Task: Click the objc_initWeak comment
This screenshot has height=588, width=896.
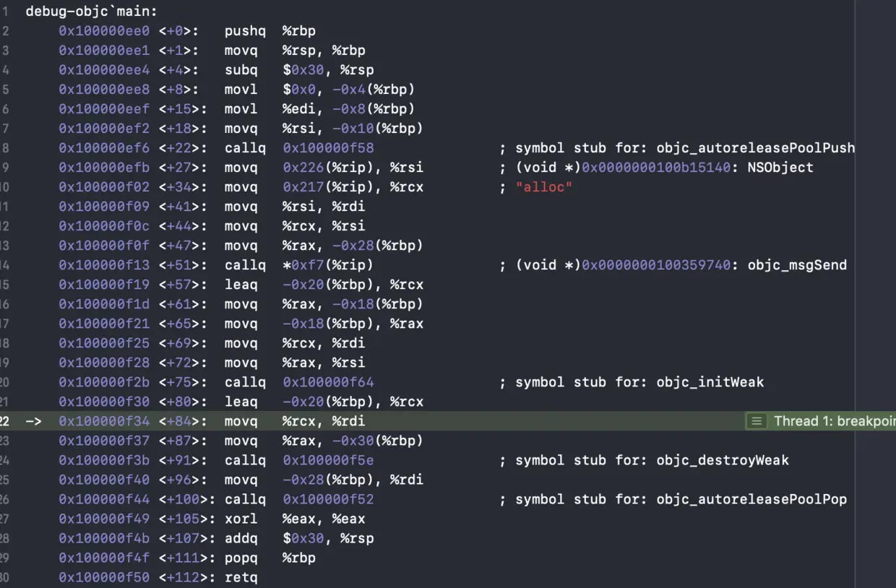Action: (x=710, y=382)
